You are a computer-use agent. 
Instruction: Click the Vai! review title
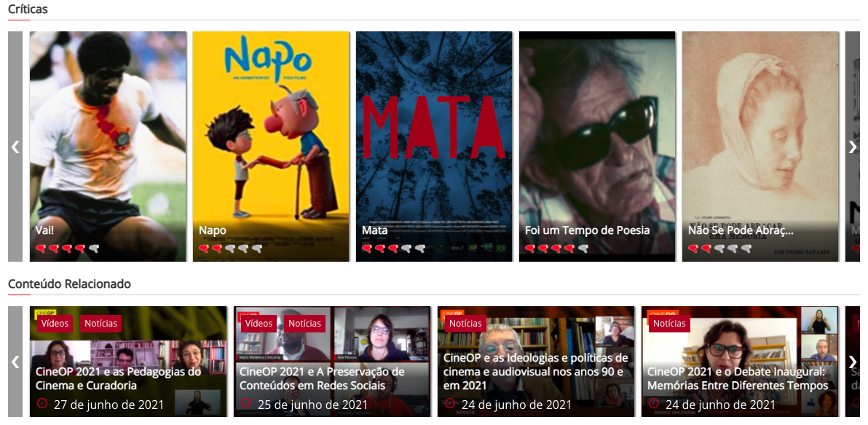coord(45,230)
